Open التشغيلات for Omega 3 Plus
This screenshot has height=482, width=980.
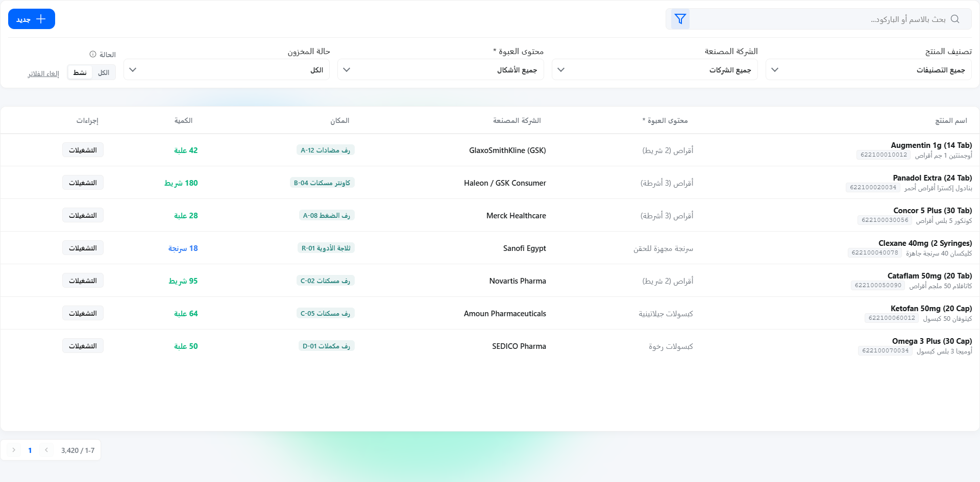pyautogui.click(x=83, y=346)
